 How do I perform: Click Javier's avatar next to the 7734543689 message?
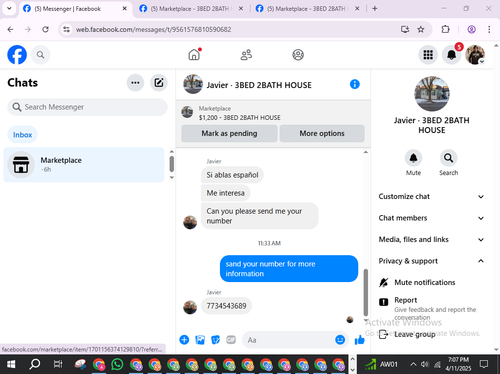click(x=190, y=307)
